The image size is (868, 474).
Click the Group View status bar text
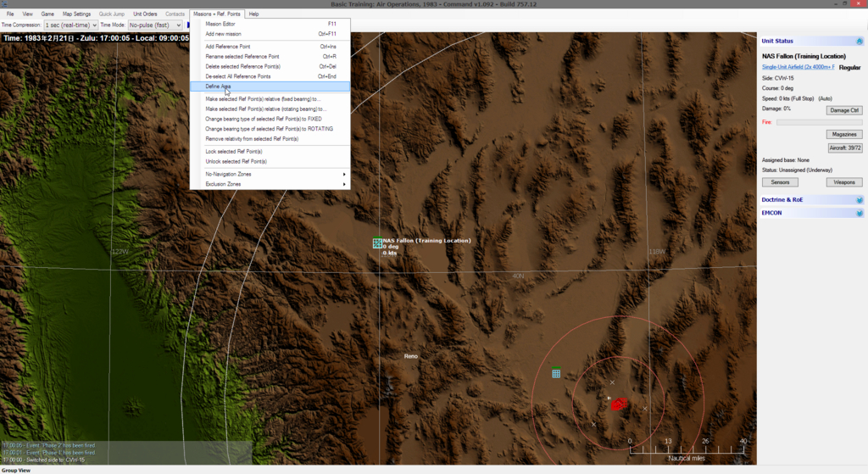click(16, 470)
